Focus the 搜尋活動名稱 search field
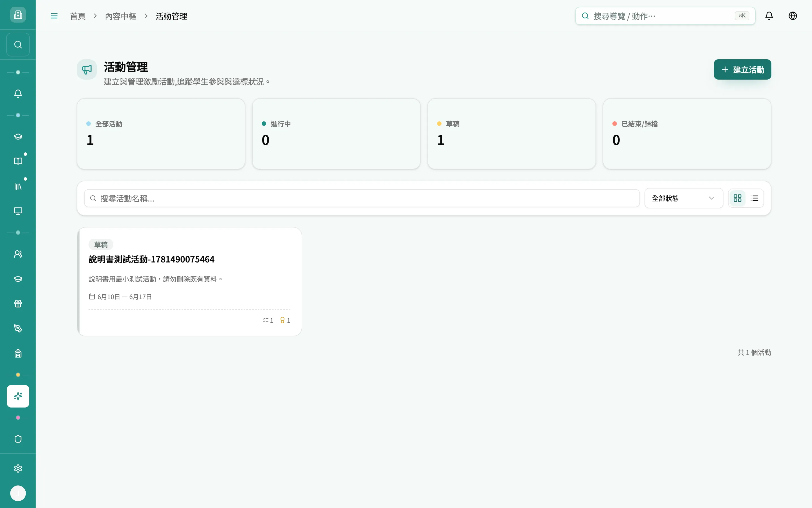The height and width of the screenshot is (508, 812). [x=362, y=198]
